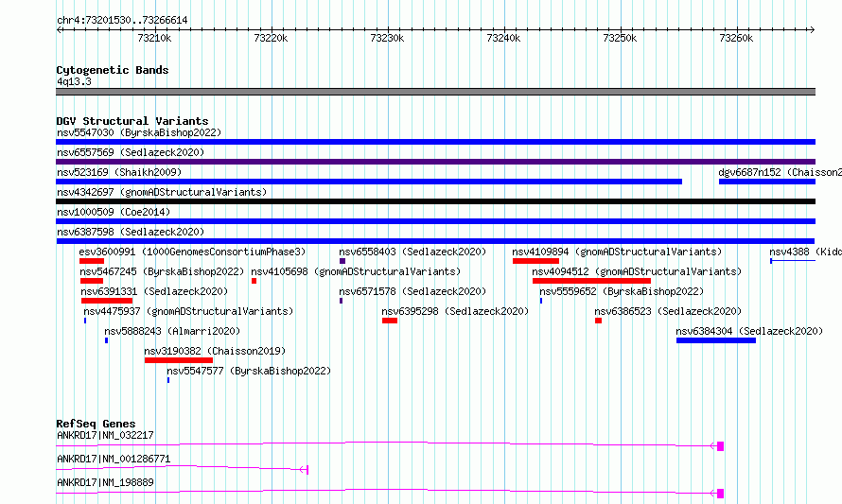Click the dgv6687n152 variant label
This screenshot has width=842, height=504.
(780, 172)
